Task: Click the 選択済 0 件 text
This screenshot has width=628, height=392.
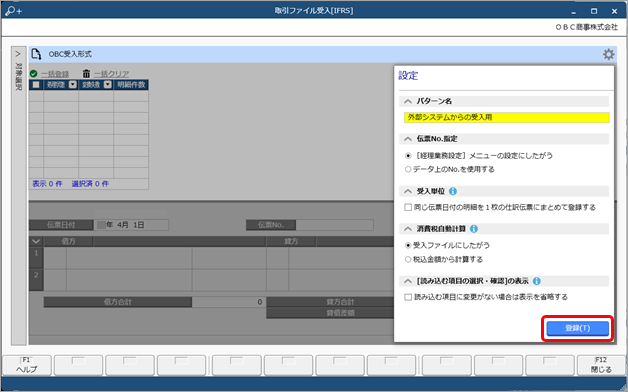Action: coord(90,184)
